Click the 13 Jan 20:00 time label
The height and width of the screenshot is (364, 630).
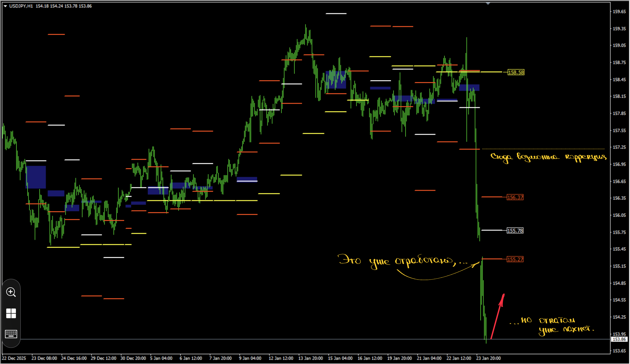(x=310, y=358)
